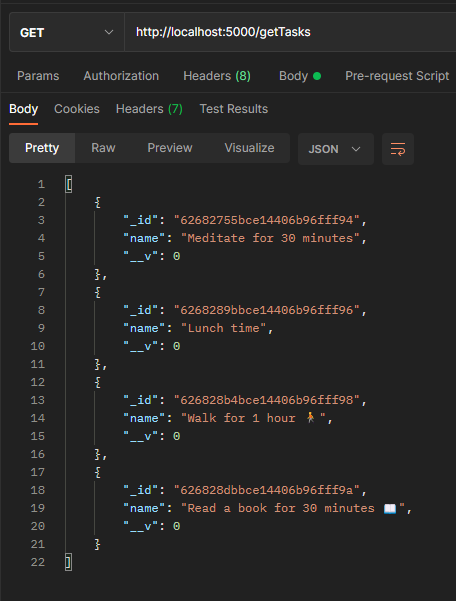Open the request Body tab
The width and height of the screenshot is (456, 601).
click(300, 76)
